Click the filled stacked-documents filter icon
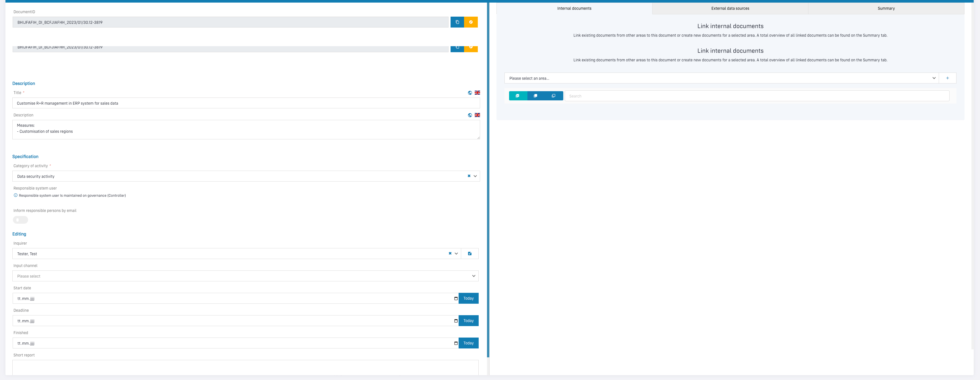The height and width of the screenshot is (380, 980). coord(535,96)
